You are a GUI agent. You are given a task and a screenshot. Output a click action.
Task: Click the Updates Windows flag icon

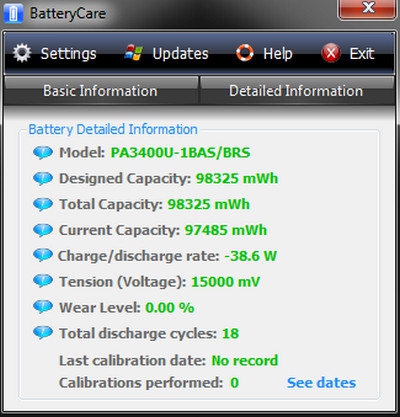click(134, 53)
